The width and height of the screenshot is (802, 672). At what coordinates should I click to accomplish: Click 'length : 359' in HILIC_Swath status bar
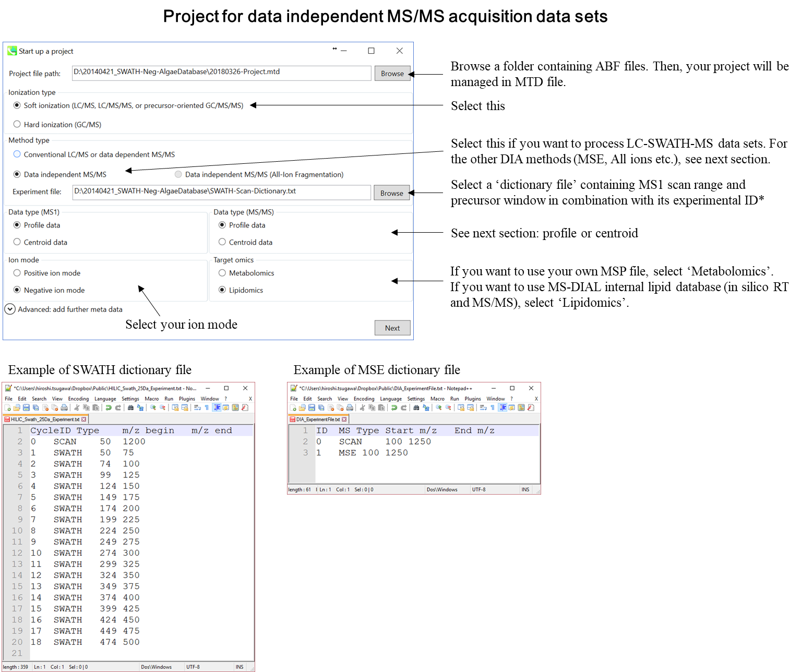pyautogui.click(x=16, y=667)
